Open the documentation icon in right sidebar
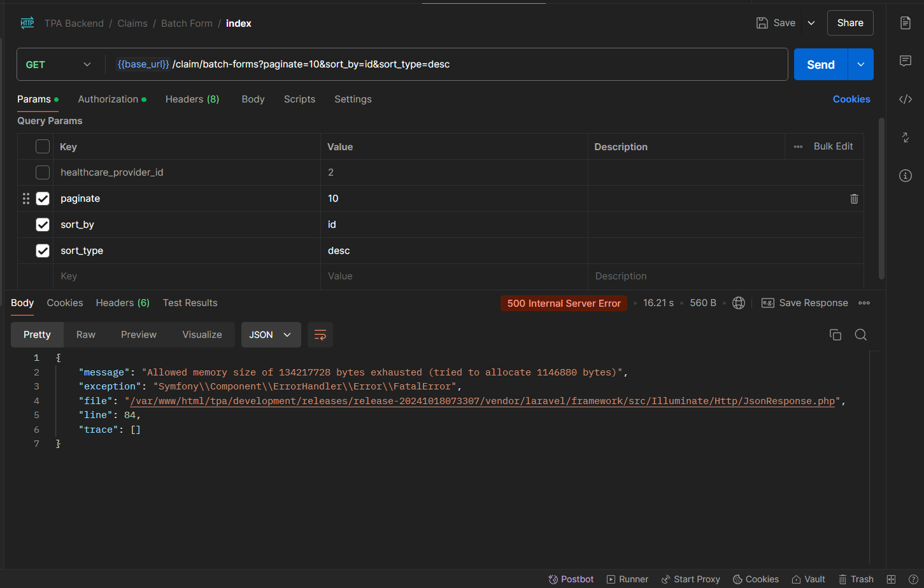 click(905, 23)
